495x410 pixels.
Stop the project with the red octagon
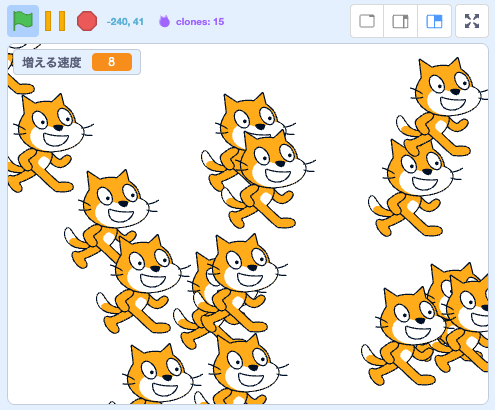click(87, 21)
